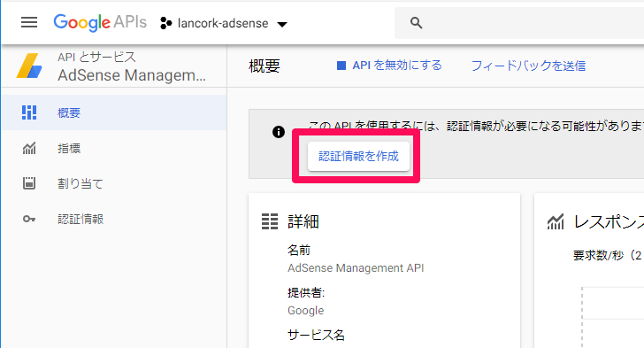Click 認証情報を作成 button
This screenshot has width=644, height=348.
coord(358,157)
